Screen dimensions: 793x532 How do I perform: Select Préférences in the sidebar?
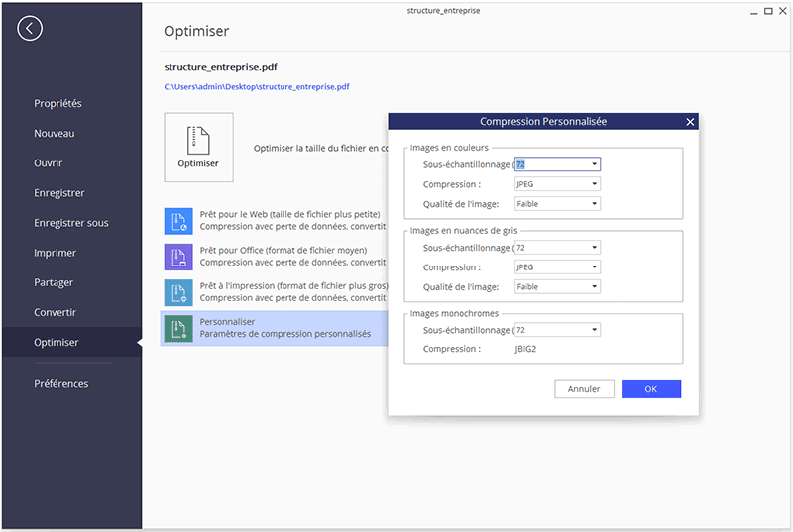(x=60, y=383)
